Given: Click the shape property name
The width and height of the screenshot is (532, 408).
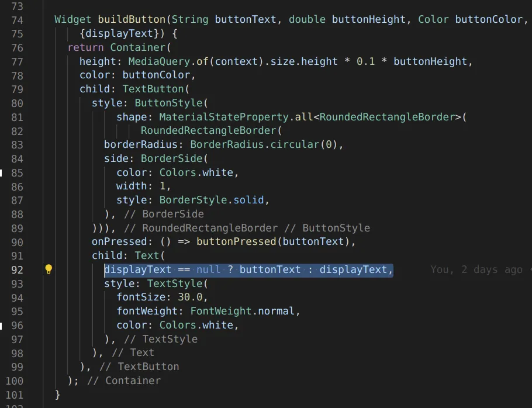Looking at the screenshot, I should 132,117.
